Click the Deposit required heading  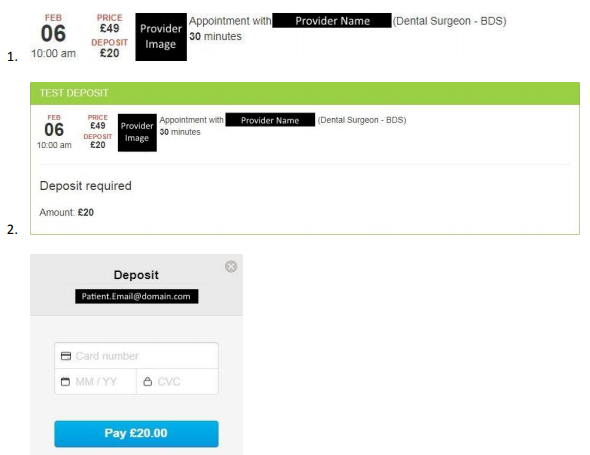86,186
